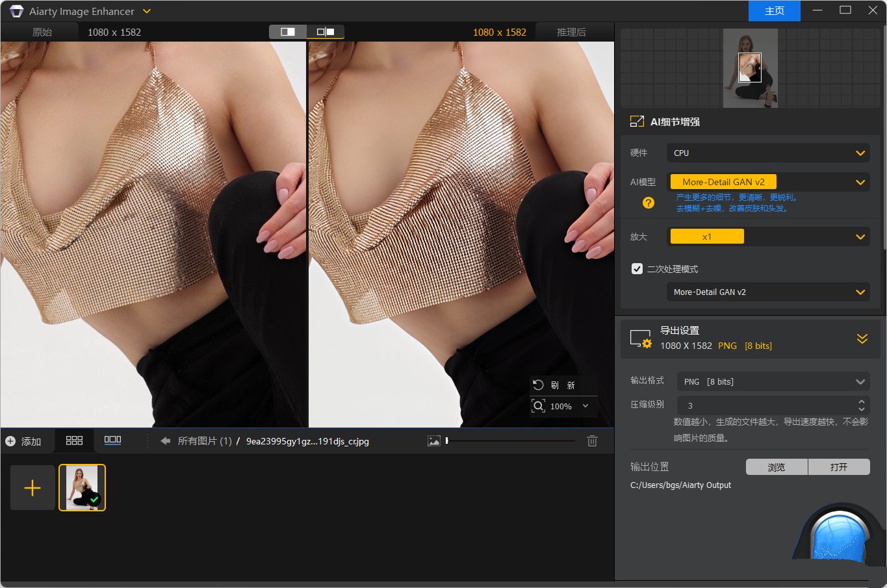Click the navigator preview thumbnail in the right panel
This screenshot has height=588, width=887.
(x=750, y=68)
